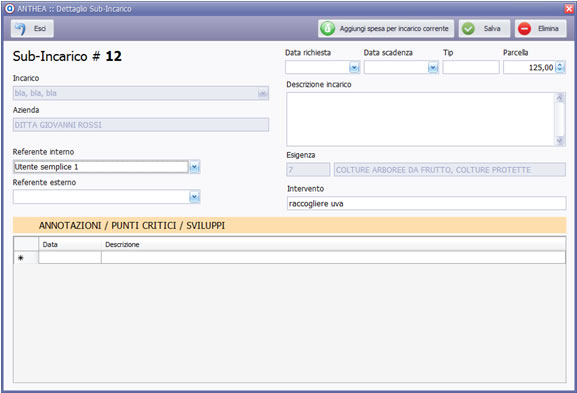Expand the Referente esterno dropdown arrow
This screenshot has height=393, width=577.
coord(195,197)
